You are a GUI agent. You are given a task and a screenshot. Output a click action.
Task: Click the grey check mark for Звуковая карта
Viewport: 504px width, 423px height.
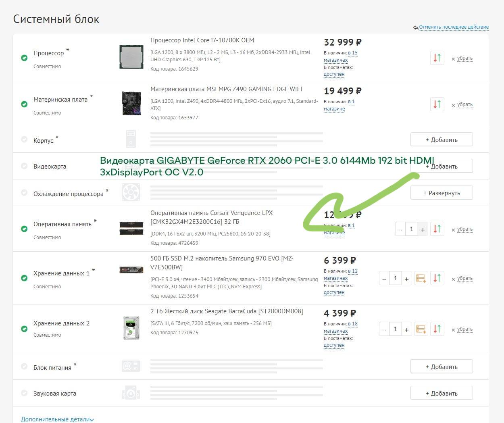pyautogui.click(x=24, y=393)
